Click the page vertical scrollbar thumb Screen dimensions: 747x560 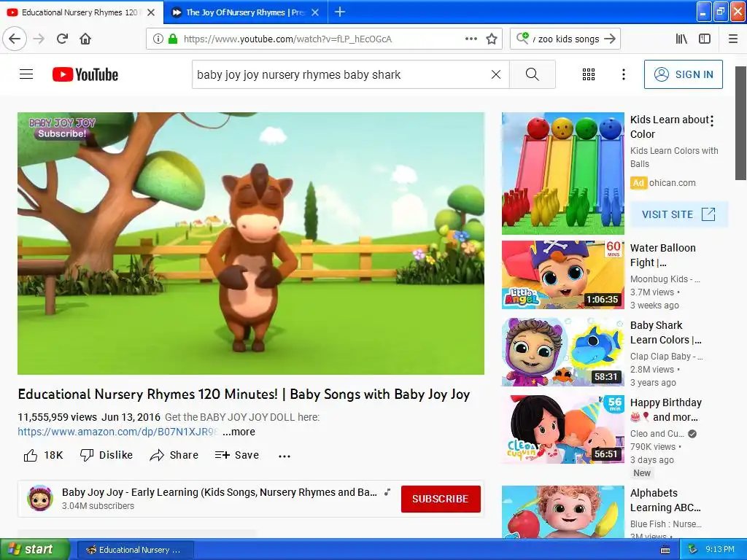(740, 123)
